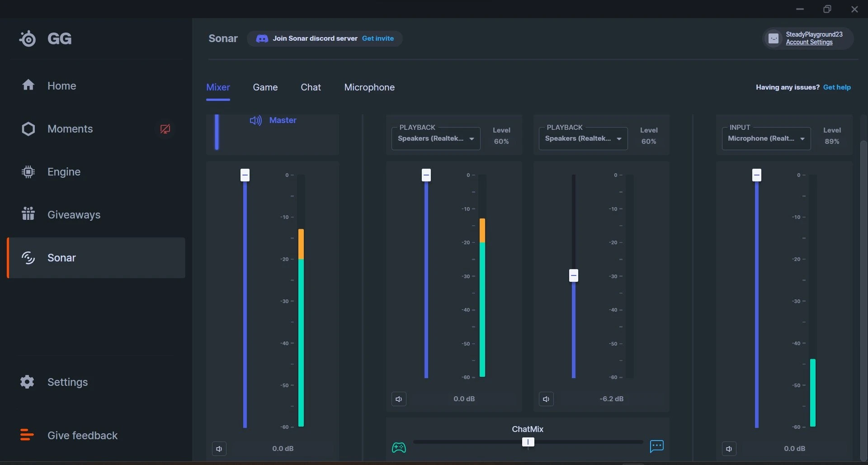
Task: Minimize the GG window
Action: click(x=800, y=9)
